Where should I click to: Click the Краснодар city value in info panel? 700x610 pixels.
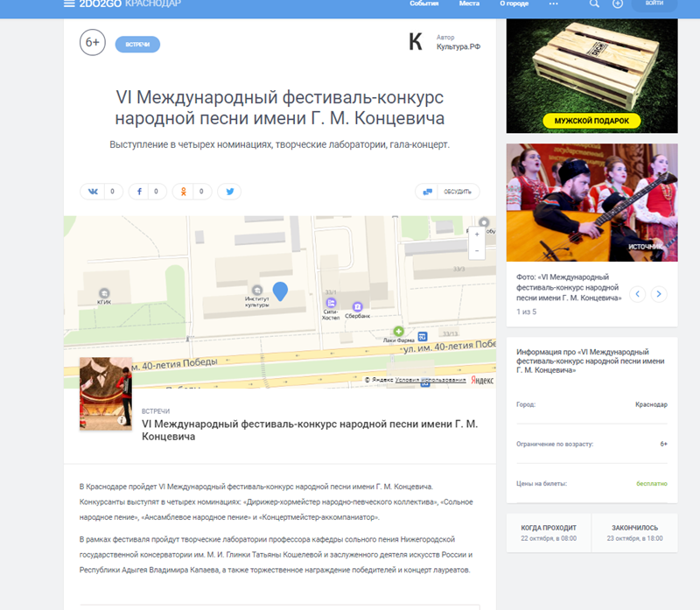tap(651, 404)
